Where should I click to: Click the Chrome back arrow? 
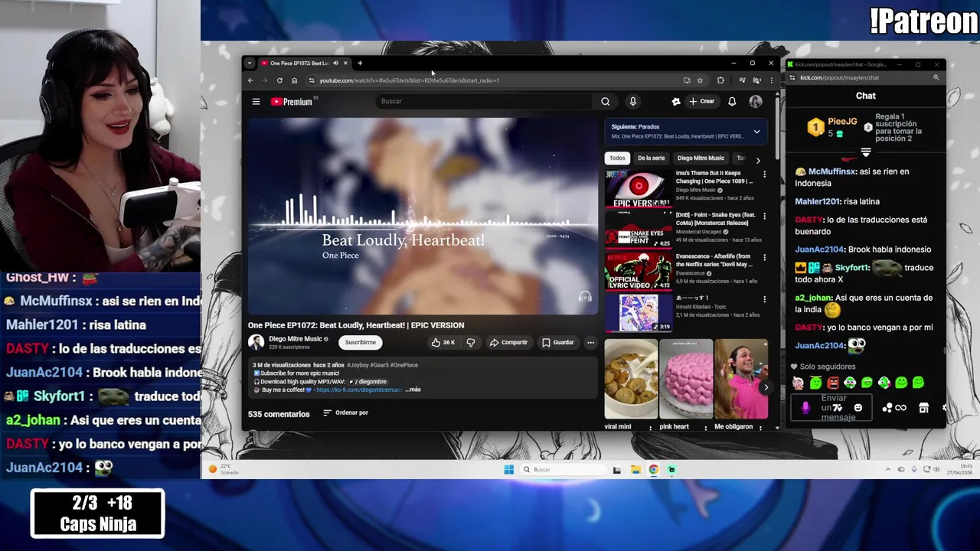(x=250, y=80)
